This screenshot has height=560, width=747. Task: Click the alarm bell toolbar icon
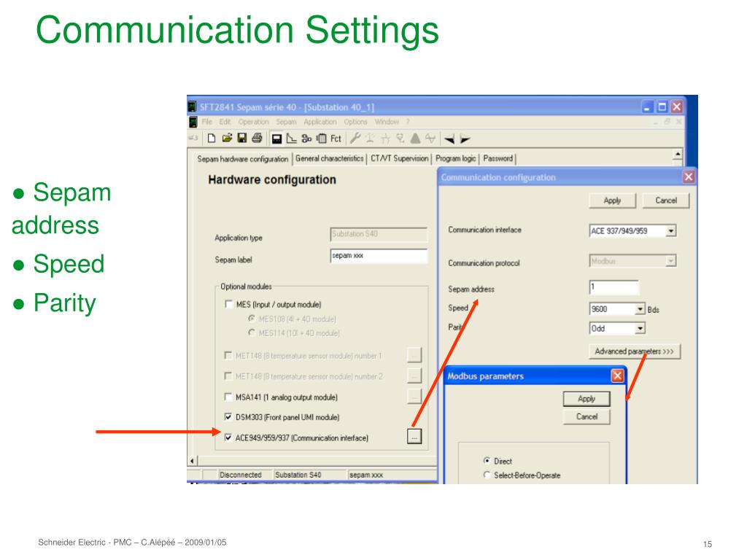coord(415,139)
